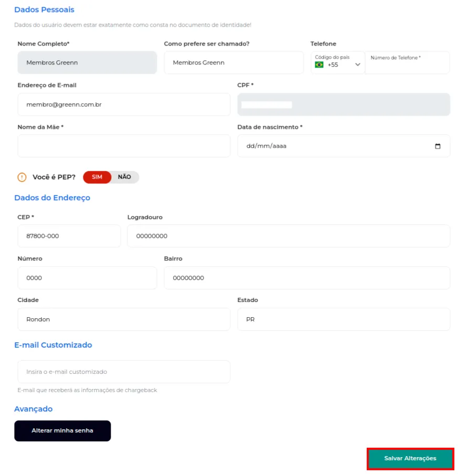Focus the Nome da Mãe input
468x476 pixels.
(124, 146)
